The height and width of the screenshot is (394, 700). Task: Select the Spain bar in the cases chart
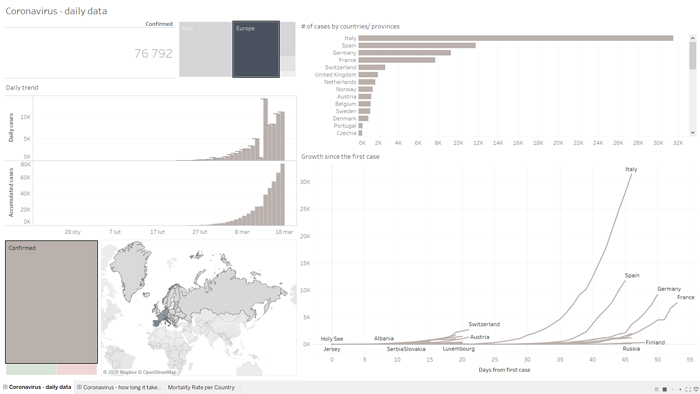tap(417, 46)
